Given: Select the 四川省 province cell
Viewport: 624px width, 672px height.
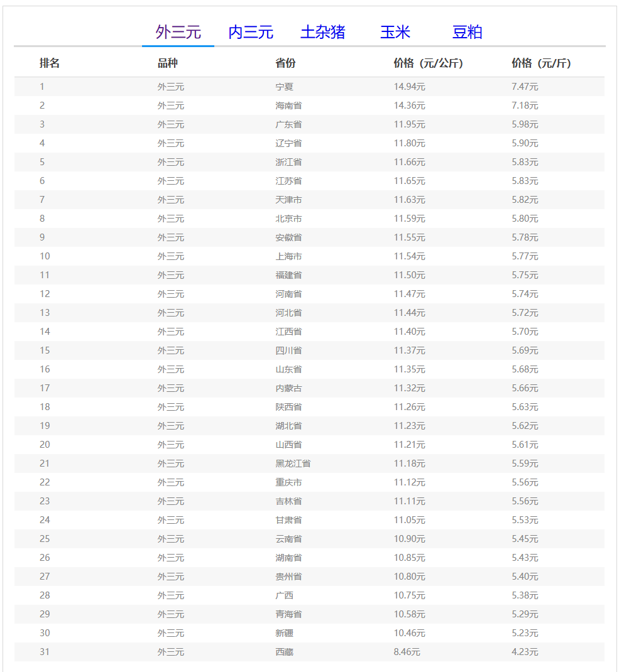Looking at the screenshot, I should (288, 350).
